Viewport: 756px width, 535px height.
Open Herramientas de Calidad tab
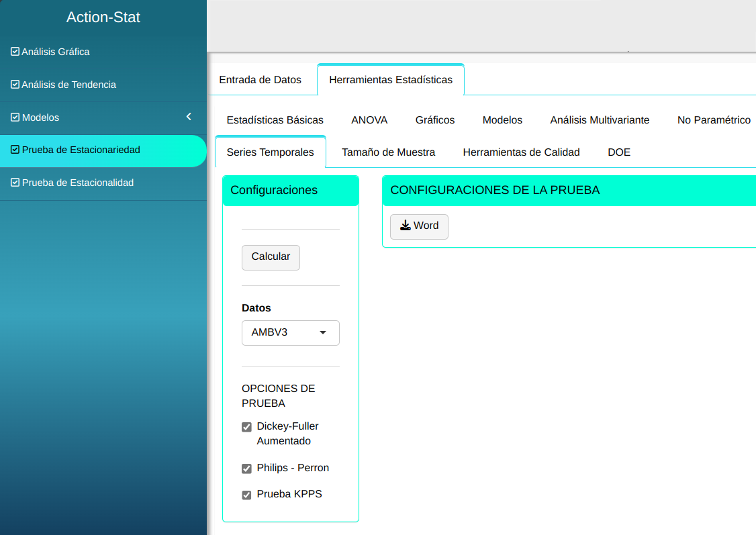coord(521,152)
